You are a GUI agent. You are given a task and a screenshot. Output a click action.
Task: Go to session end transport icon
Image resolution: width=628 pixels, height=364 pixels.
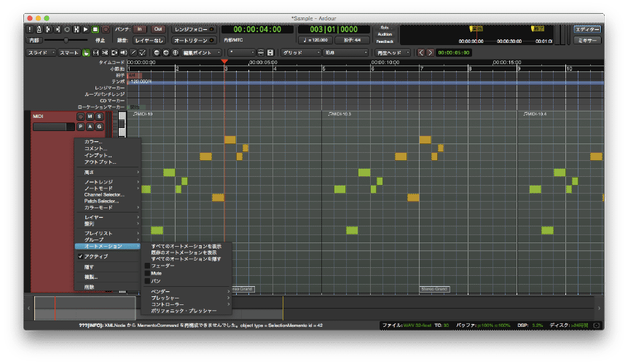pos(58,29)
